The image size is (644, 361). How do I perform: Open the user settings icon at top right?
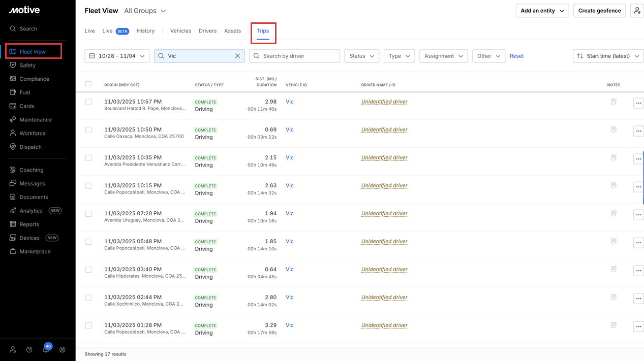637,11
